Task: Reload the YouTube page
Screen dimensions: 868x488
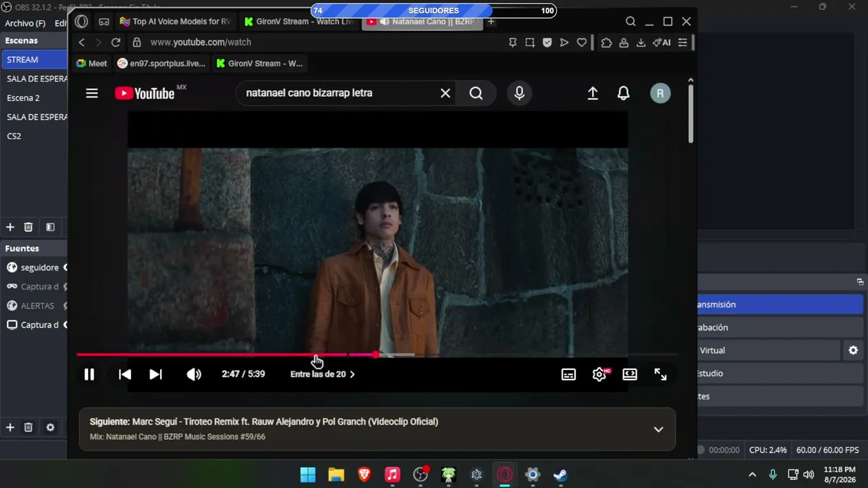Action: (x=116, y=42)
